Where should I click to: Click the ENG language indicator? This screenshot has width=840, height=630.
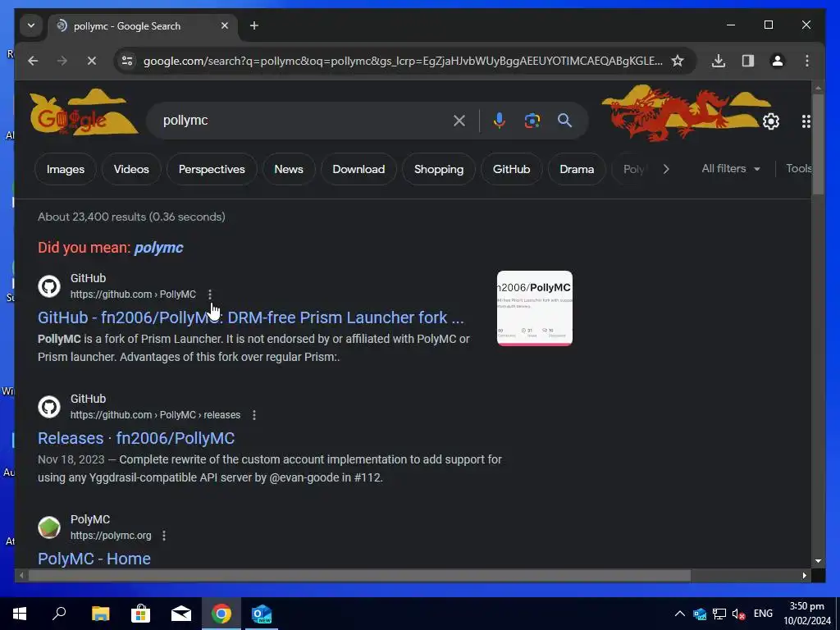click(x=763, y=614)
